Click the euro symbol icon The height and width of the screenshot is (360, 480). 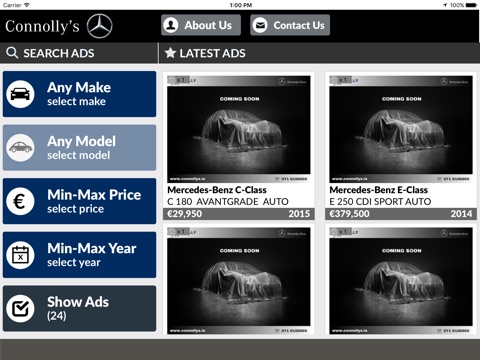tap(20, 201)
